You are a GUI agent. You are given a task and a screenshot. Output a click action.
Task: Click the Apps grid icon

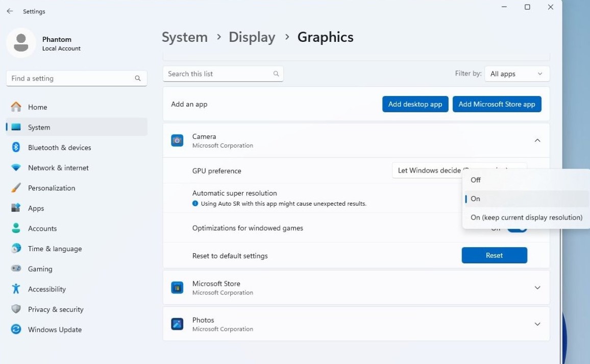coord(16,208)
